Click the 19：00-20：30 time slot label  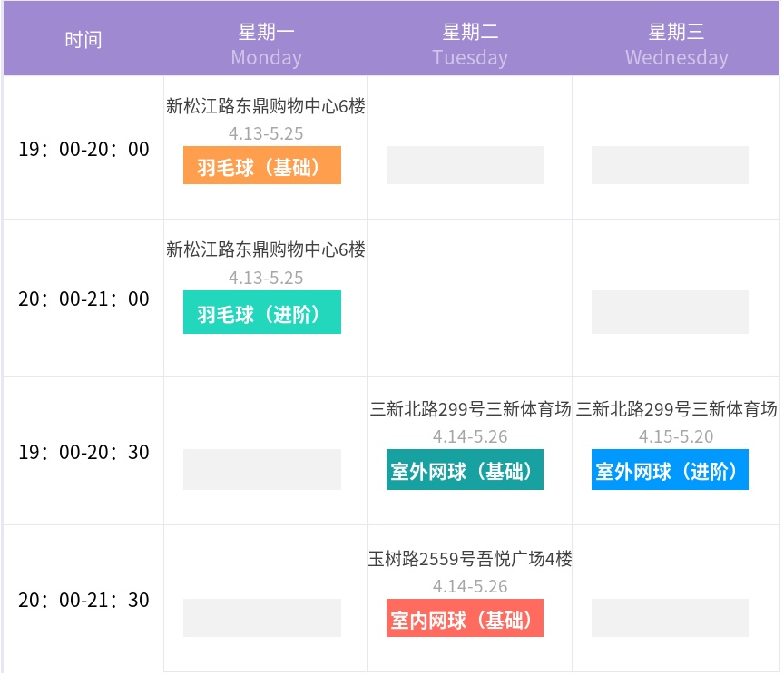tap(83, 451)
